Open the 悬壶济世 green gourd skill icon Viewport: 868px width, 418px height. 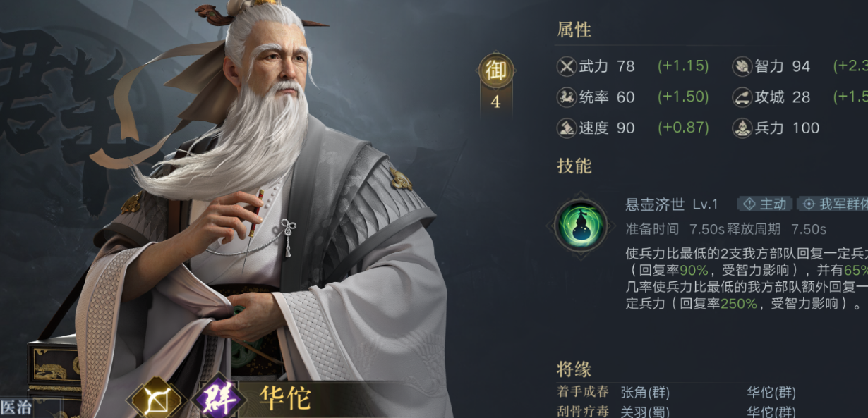581,225
